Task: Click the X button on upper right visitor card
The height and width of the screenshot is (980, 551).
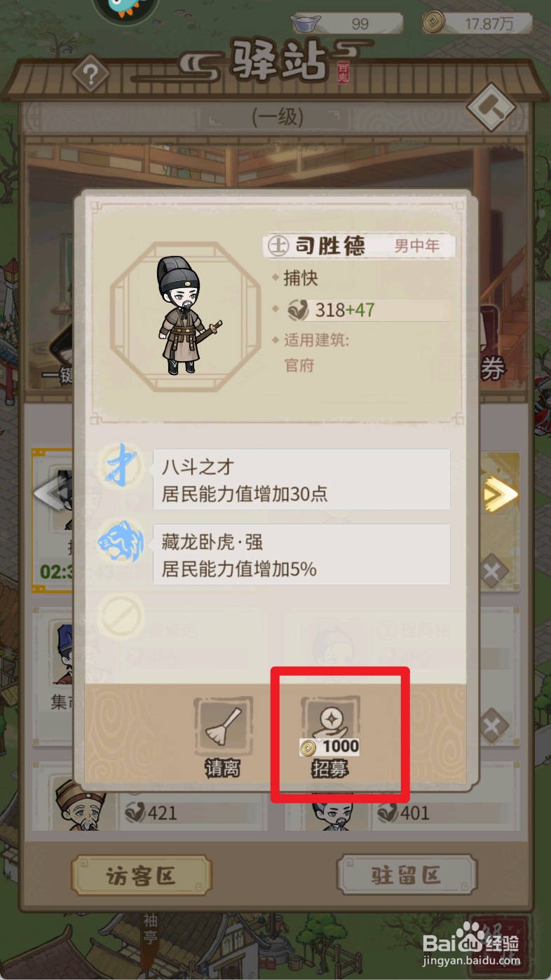Action: coord(493,571)
